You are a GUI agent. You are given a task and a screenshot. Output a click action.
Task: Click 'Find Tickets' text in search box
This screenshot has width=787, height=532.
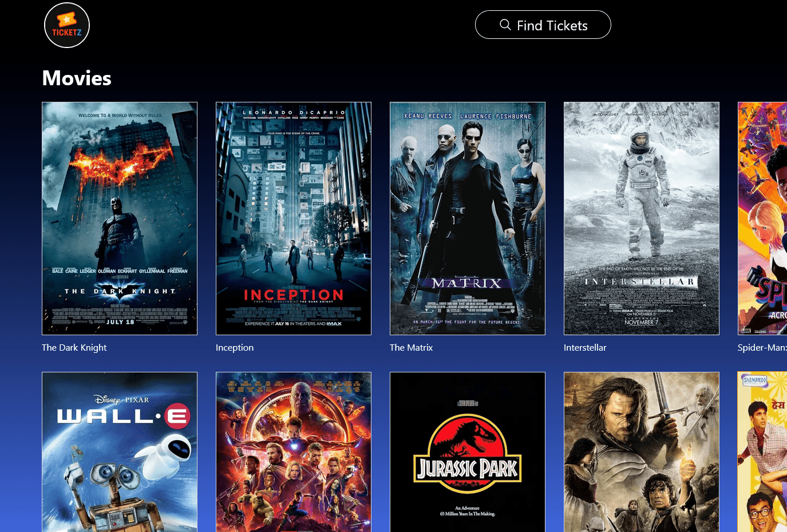pos(552,26)
